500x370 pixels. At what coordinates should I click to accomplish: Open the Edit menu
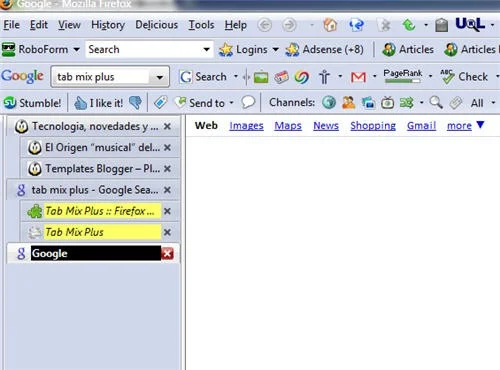pyautogui.click(x=39, y=25)
